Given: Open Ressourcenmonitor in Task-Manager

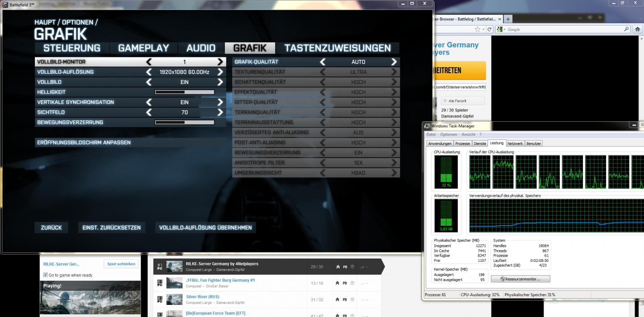Looking at the screenshot, I should pos(520,279).
